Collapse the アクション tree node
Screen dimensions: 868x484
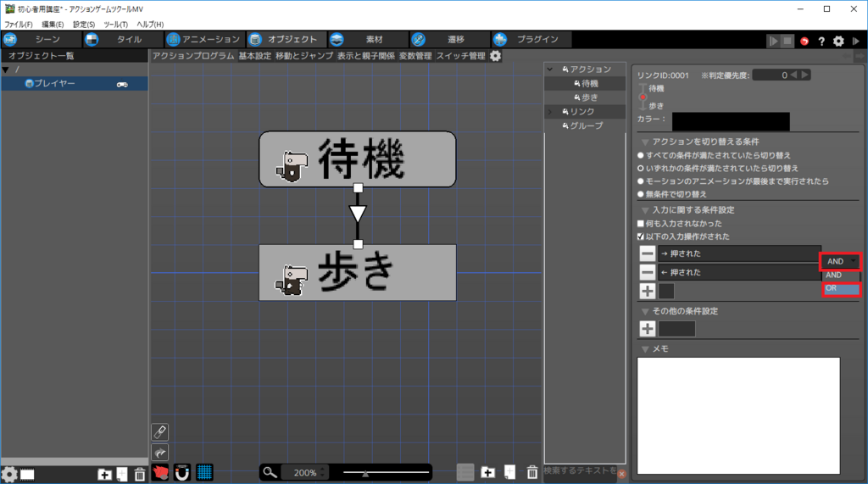point(549,70)
